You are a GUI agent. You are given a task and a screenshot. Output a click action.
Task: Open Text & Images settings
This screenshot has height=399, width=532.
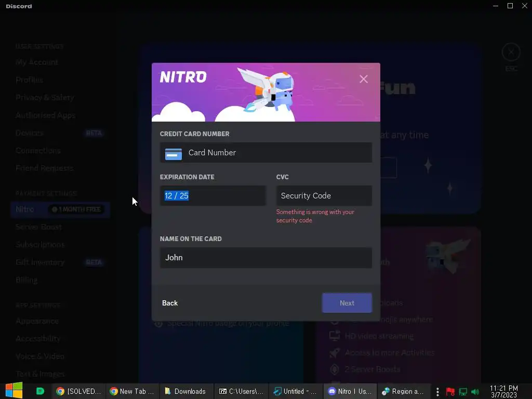point(40,374)
